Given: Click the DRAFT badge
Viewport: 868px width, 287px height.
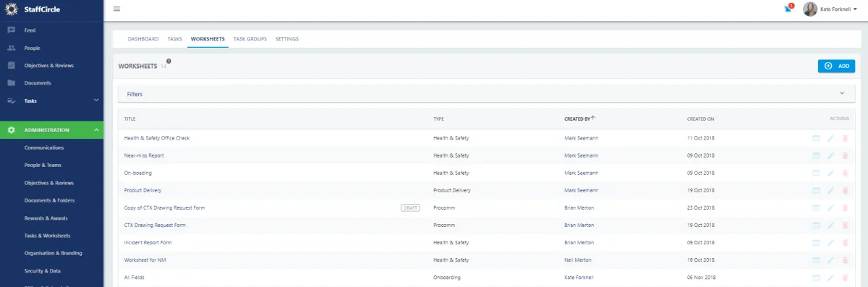Looking at the screenshot, I should pos(410,207).
